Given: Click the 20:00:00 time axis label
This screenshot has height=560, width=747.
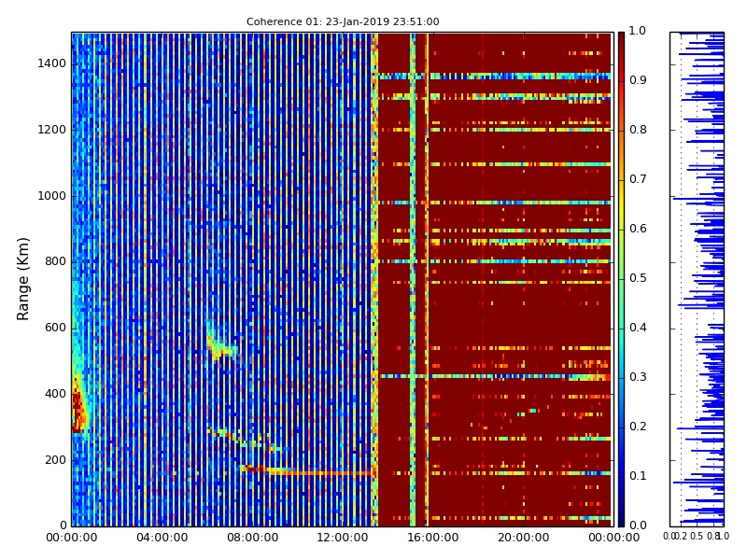Looking at the screenshot, I should click(x=524, y=538).
